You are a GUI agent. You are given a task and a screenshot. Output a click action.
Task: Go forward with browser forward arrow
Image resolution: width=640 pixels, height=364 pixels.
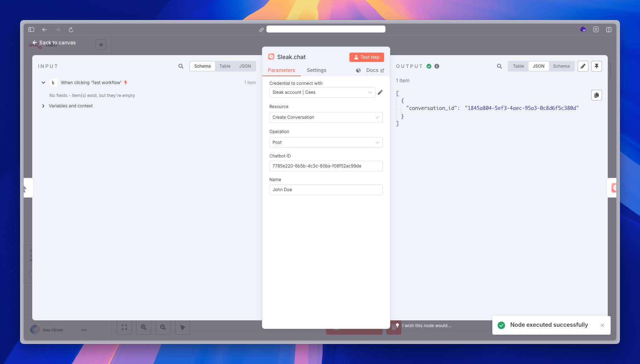(x=58, y=30)
